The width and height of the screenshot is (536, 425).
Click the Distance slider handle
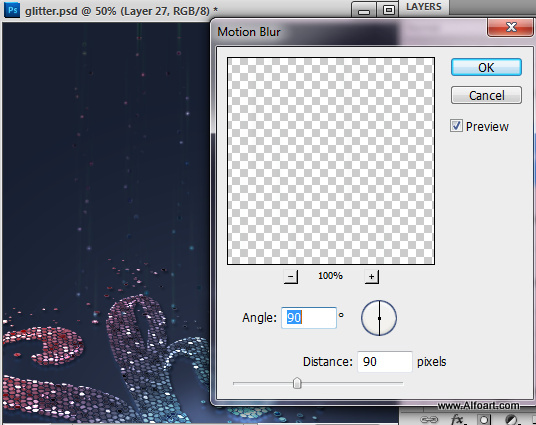click(x=297, y=383)
